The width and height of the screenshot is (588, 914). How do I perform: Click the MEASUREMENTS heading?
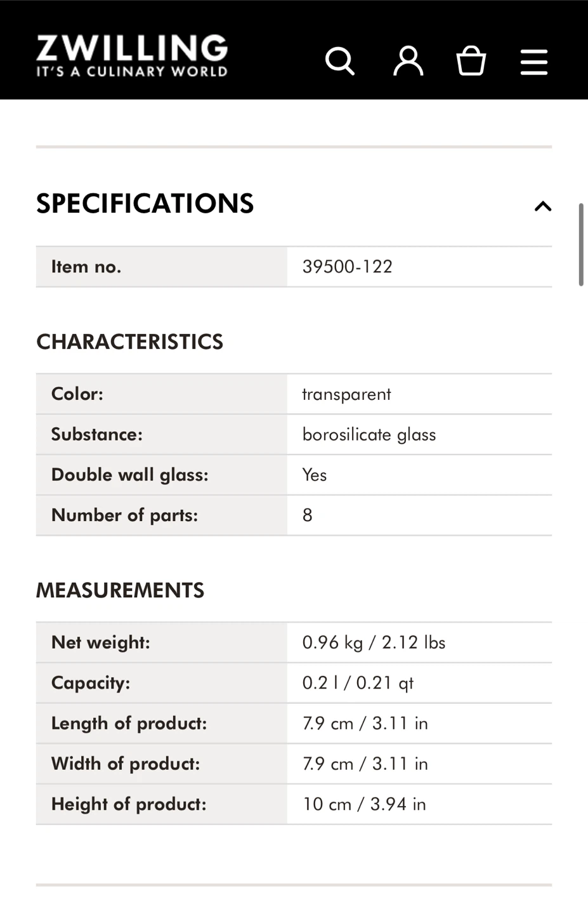tap(120, 590)
